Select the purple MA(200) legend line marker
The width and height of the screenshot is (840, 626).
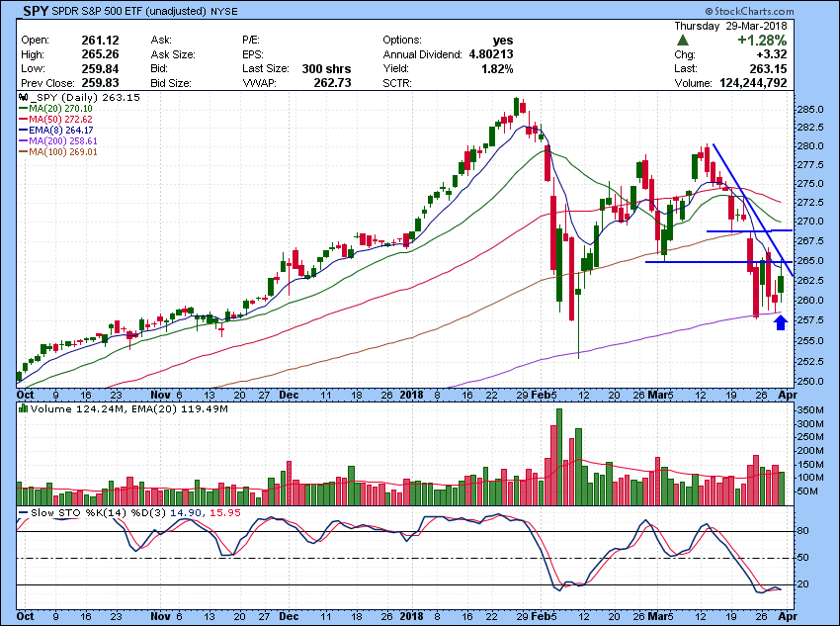(24, 141)
